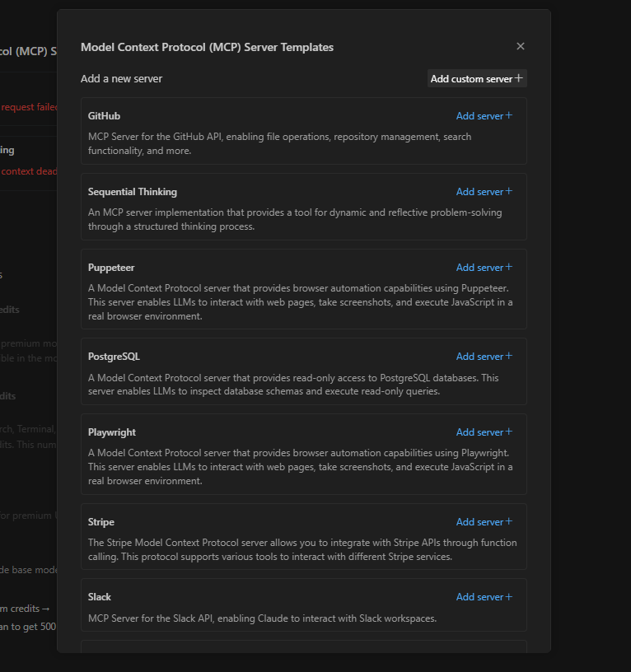Add the PostgreSQL server

(484, 356)
